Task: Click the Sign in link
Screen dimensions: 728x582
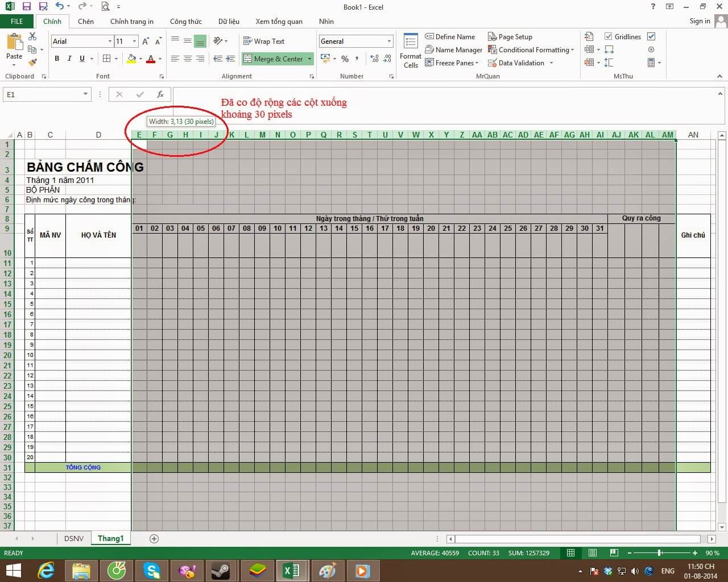Action: click(x=699, y=21)
